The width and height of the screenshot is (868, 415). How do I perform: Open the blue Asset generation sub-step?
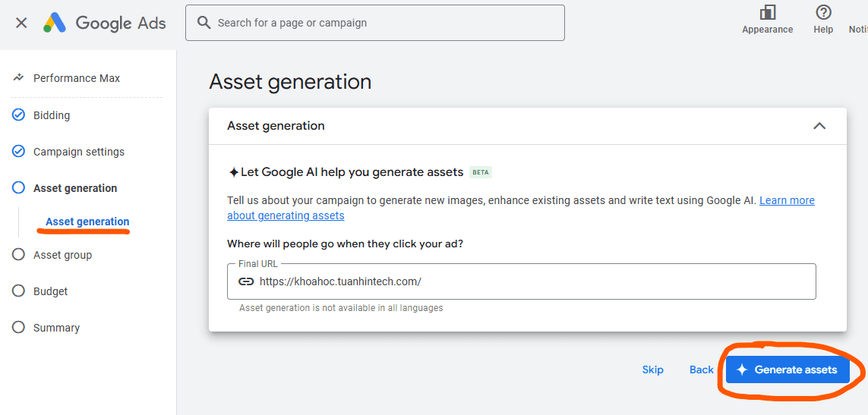pos(87,222)
